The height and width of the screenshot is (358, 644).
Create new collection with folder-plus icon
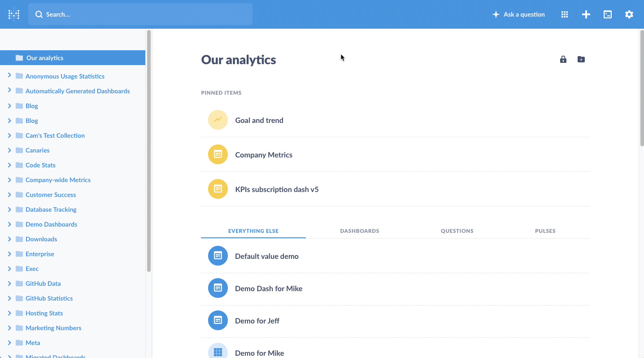(x=581, y=59)
